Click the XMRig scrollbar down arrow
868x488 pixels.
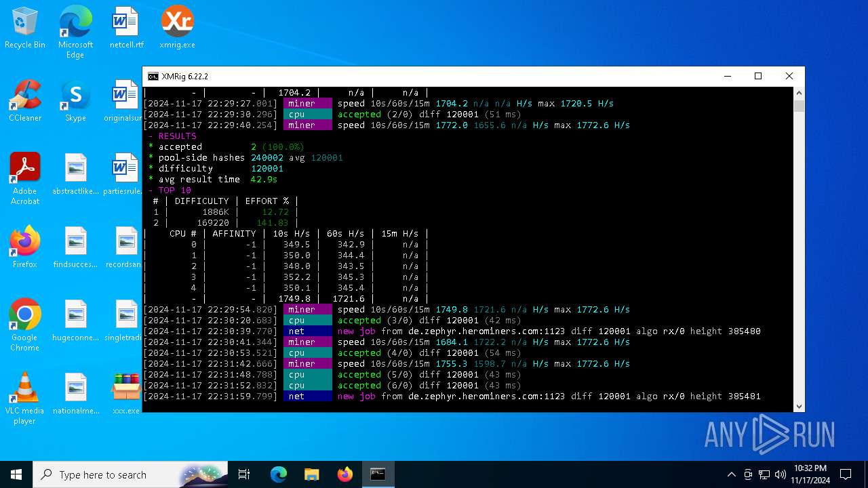800,406
